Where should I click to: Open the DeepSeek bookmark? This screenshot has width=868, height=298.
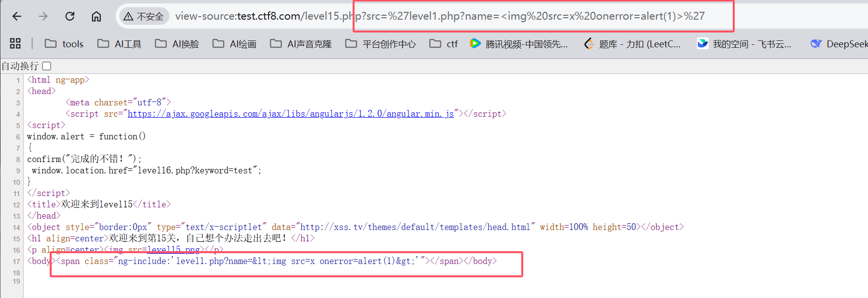[839, 44]
